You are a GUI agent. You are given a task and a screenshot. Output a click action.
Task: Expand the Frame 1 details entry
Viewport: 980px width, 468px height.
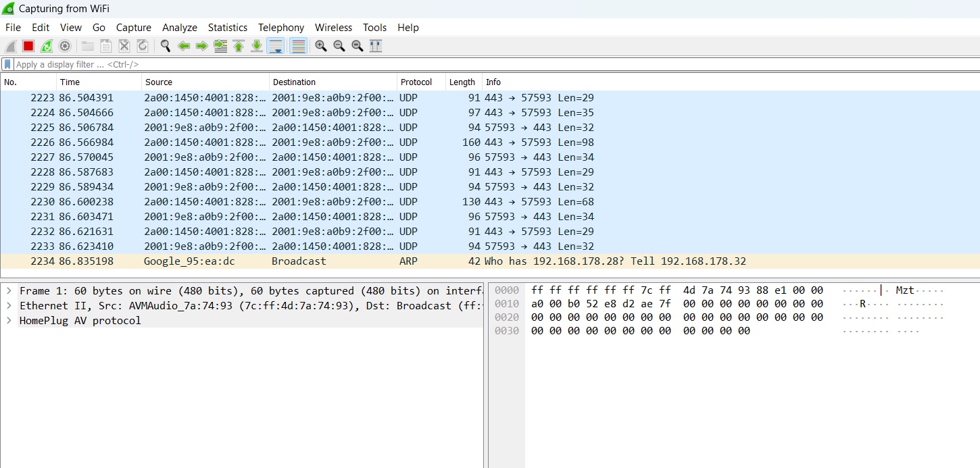(8, 290)
